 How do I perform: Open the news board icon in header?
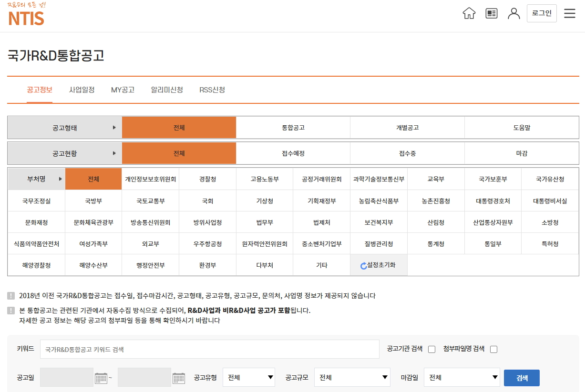tap(491, 13)
